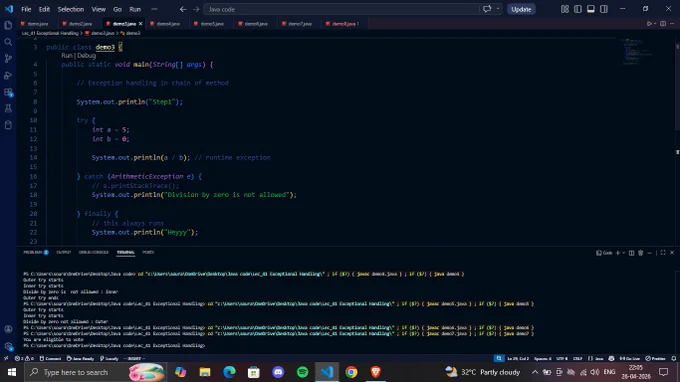Click Go Live in the status bar
This screenshot has height=382, width=680.
pos(629,359)
